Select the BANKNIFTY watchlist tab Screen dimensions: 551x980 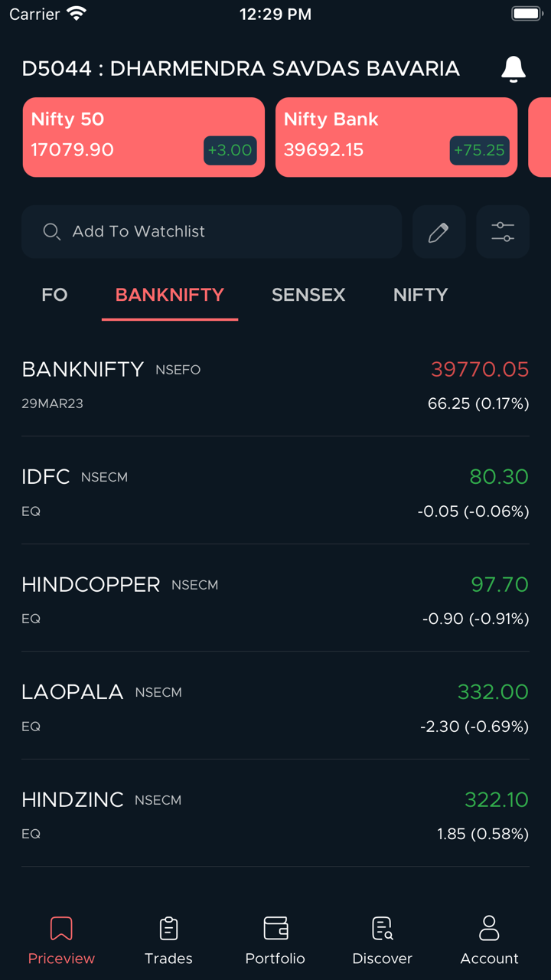[x=169, y=295]
